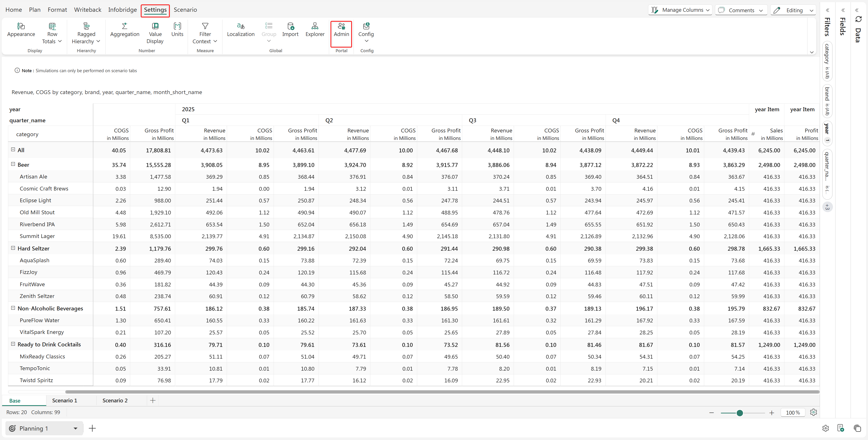This screenshot has height=440, width=868.
Task: Open the Appearance settings icon
Action: (21, 26)
